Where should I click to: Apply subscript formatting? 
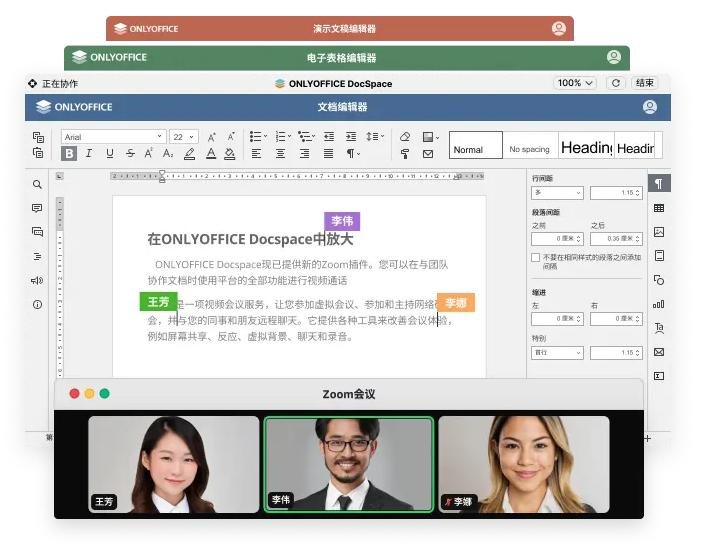168,154
